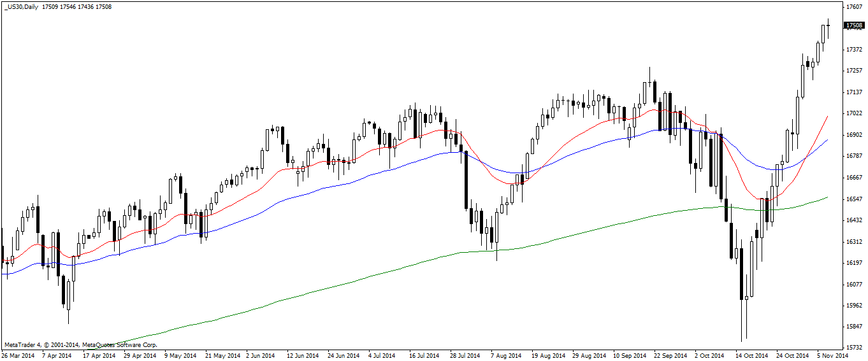Click the 2 Oct 2014 date label

coord(709,356)
